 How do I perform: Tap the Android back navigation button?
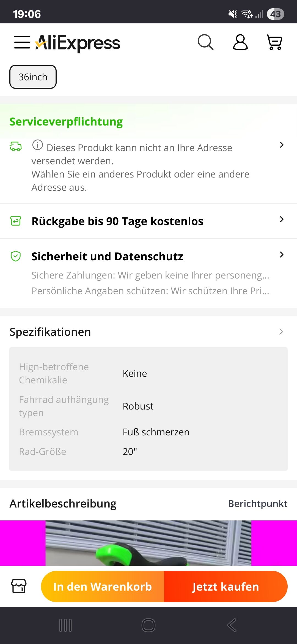232,625
